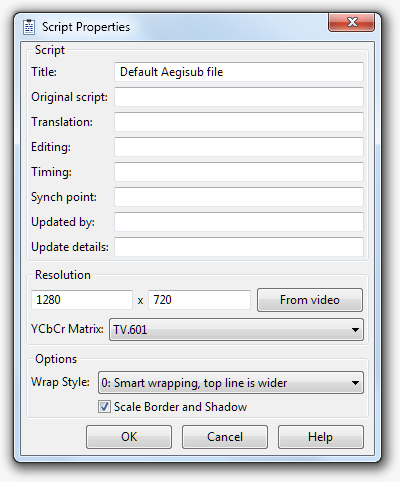Viewport: 400px width, 482px height.
Task: Toggle Scale Border and Shadow checkbox
Action: [x=104, y=407]
